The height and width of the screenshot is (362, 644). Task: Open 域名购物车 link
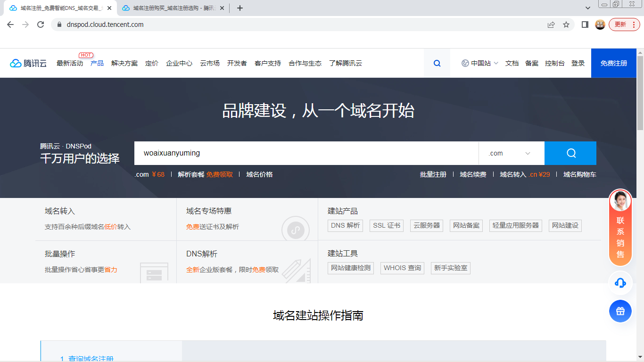point(580,174)
